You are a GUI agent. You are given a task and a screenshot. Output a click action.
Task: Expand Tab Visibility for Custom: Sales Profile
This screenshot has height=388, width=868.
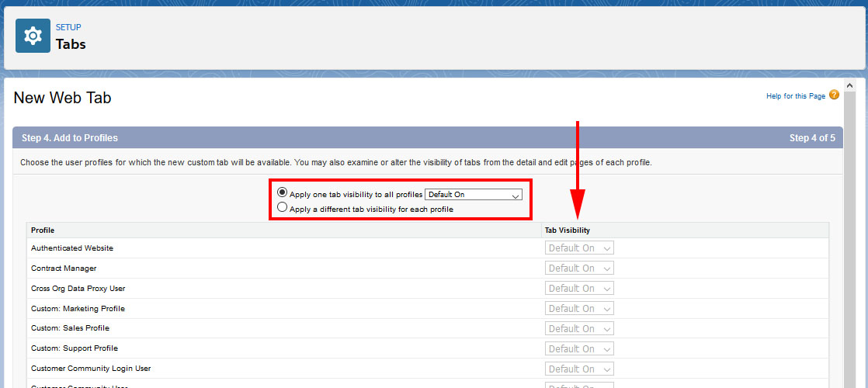[x=579, y=329]
